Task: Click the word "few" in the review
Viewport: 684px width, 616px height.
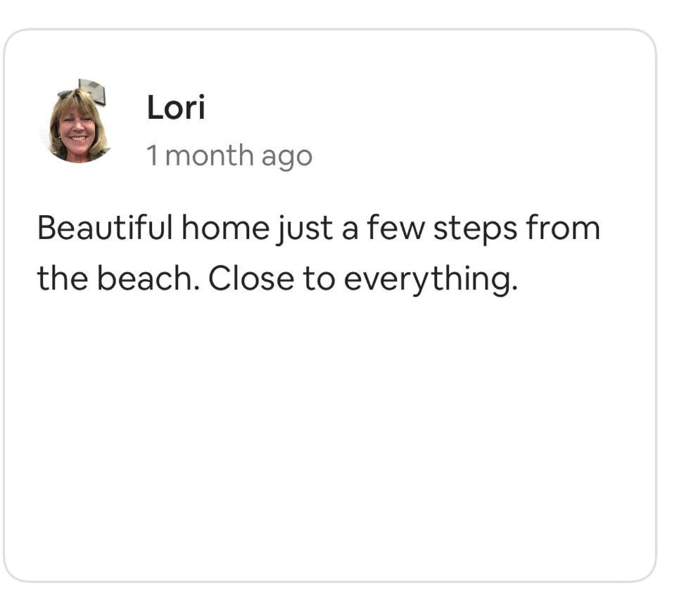Action: [395, 228]
